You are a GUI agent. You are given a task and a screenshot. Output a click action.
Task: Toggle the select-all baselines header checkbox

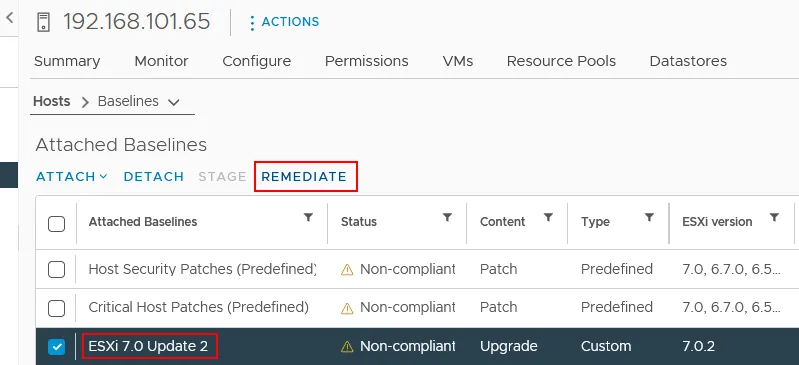coord(57,223)
